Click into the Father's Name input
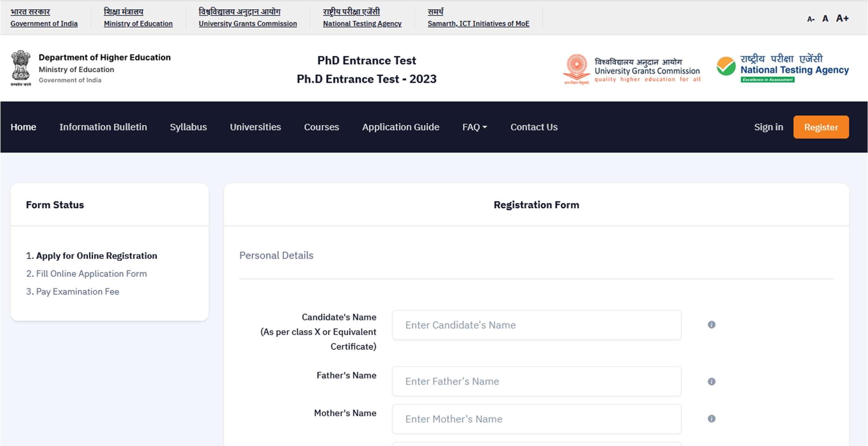 click(x=536, y=381)
